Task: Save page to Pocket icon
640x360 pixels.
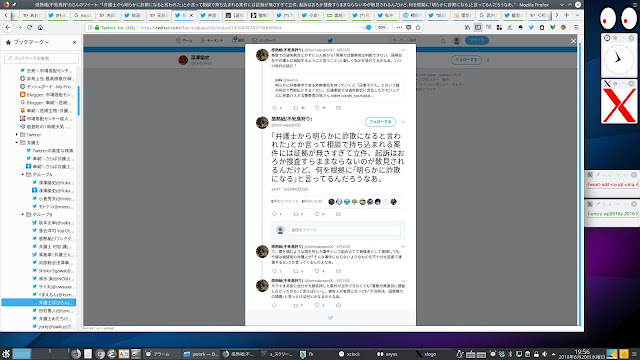Action: click(409, 27)
